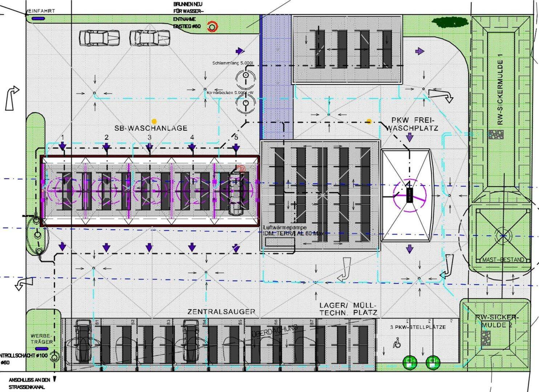Viewport: 539px width, 392px height.
Task: Click the 3 PKW-STELLPLÄTZE label
Action: tap(418, 327)
